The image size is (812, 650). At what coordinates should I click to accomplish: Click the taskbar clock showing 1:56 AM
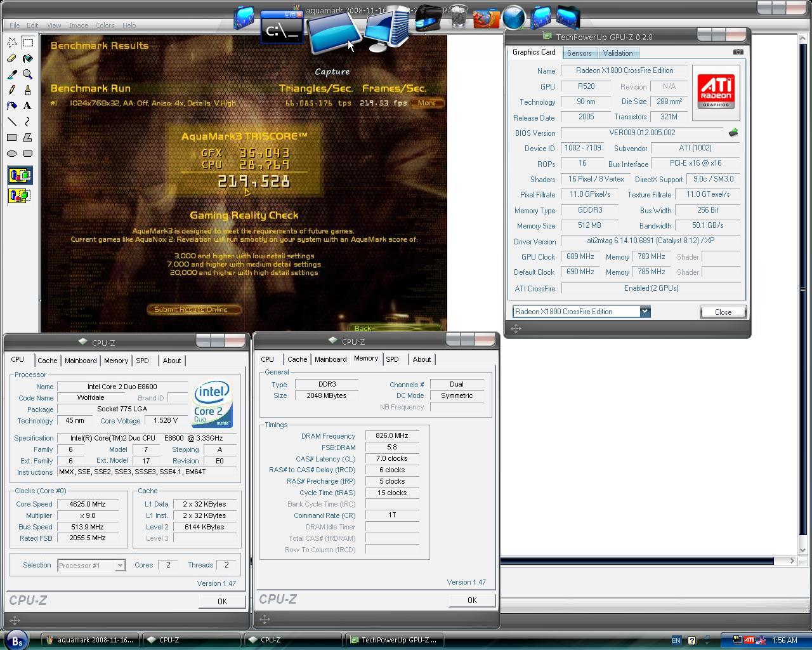tap(784, 640)
